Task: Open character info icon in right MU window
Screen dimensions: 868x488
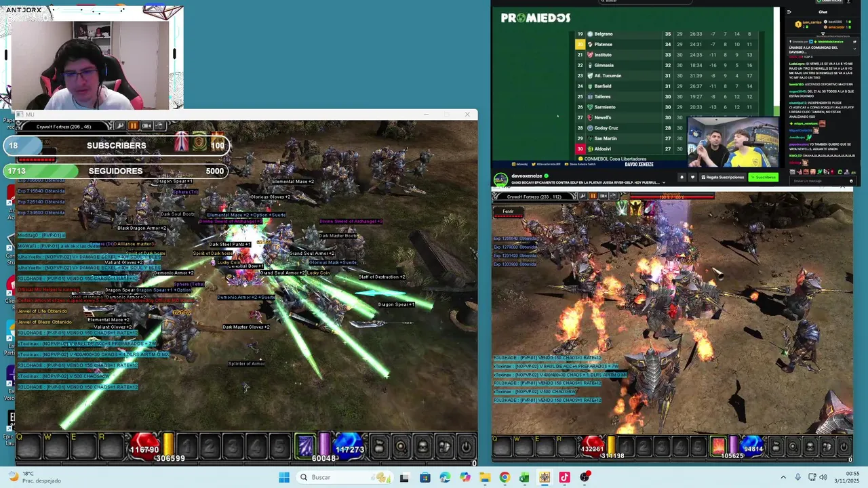Action: tap(793, 447)
